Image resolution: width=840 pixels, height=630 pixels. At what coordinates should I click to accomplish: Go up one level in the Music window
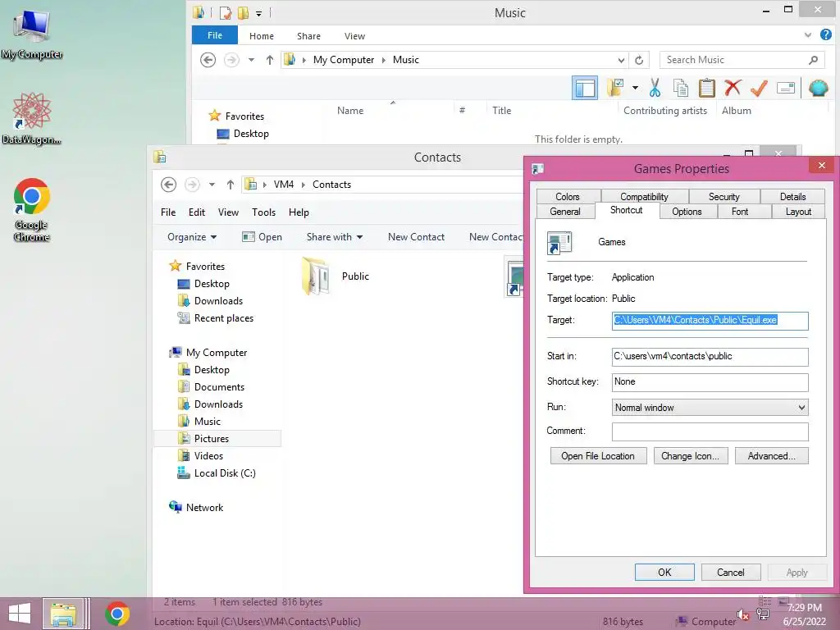click(x=269, y=60)
